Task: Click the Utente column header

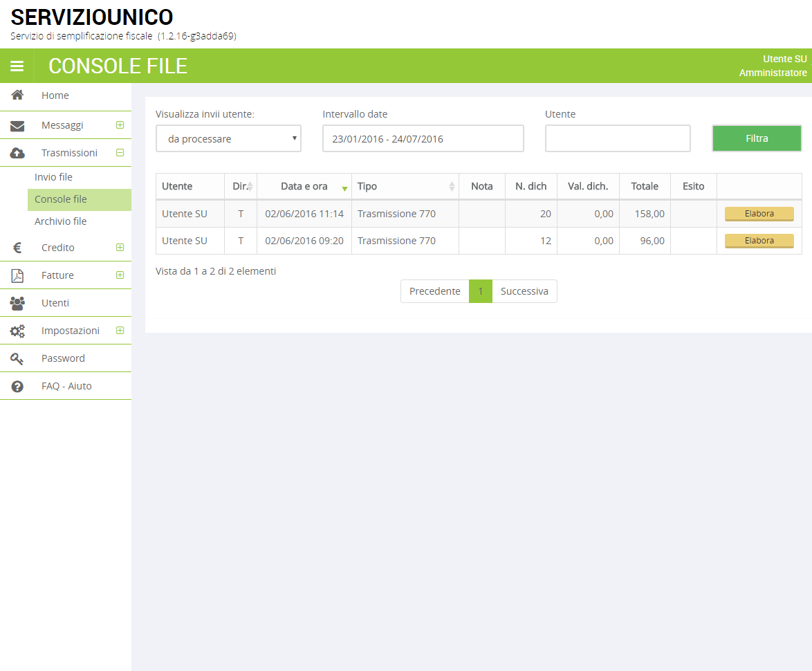Action: tap(190, 186)
